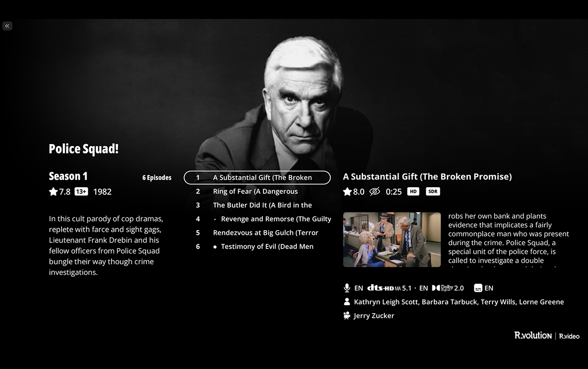Select episode 5 Rendezvous at Big Gulch
Image resolution: width=588 pixels, height=369 pixels.
tap(257, 233)
